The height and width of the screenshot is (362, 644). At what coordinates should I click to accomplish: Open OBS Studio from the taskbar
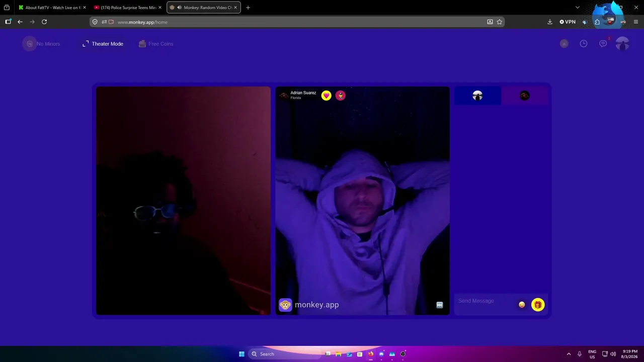(x=403, y=354)
